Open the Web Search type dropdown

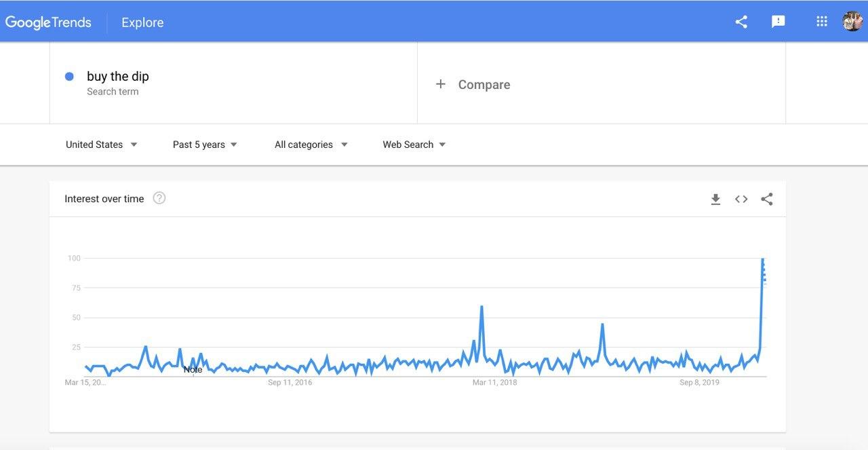(414, 145)
